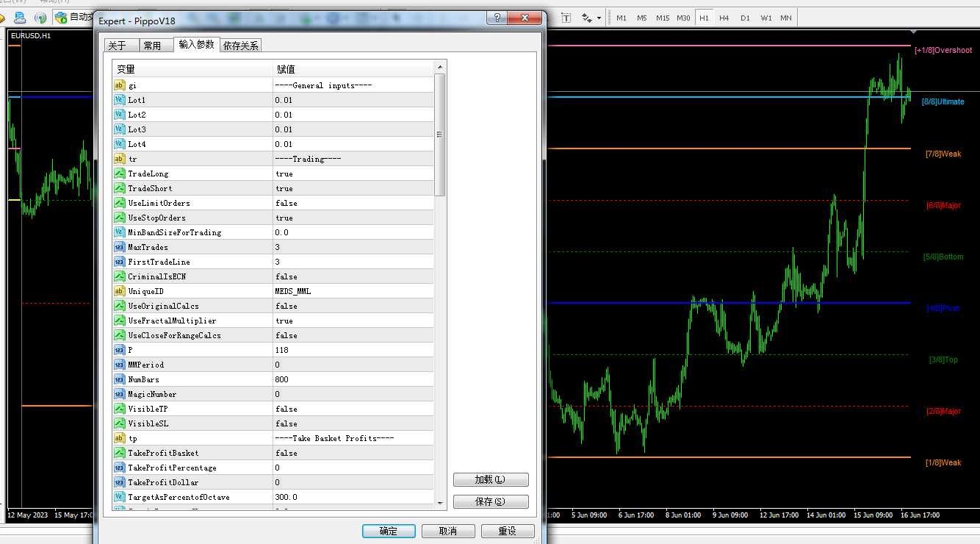Switch chart to H4 timeframe
Image resolution: width=980 pixels, height=544 pixels.
(x=724, y=18)
